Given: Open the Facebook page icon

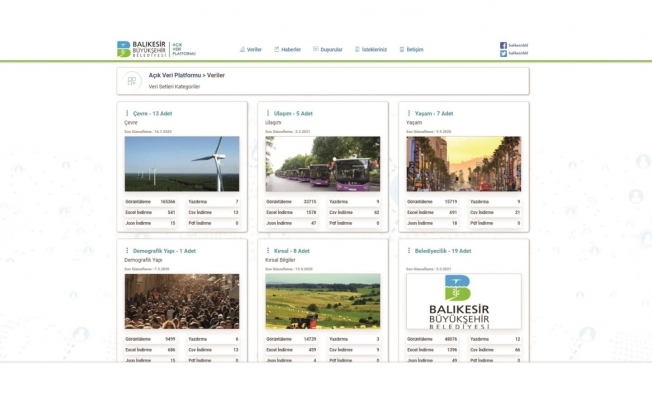Looking at the screenshot, I should coord(503,45).
